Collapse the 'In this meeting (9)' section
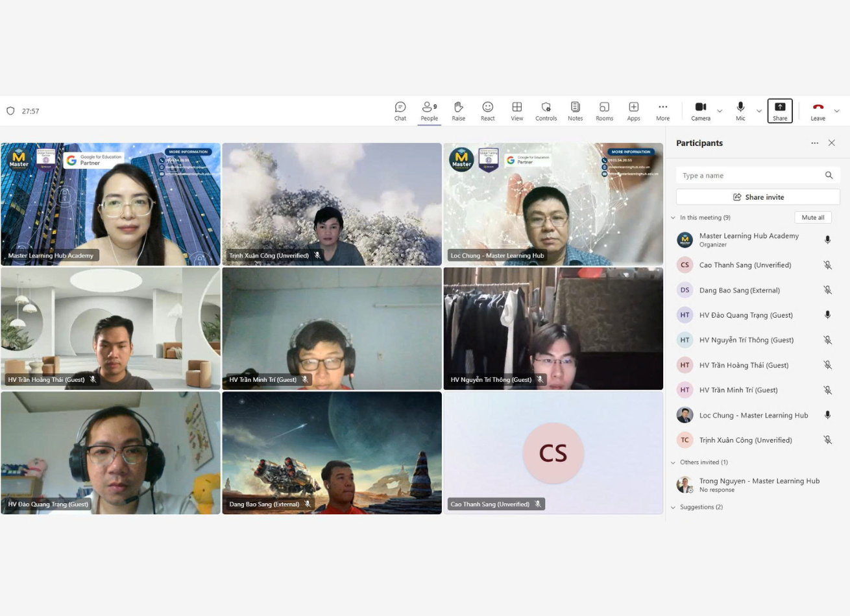The width and height of the screenshot is (850, 616). click(x=673, y=218)
